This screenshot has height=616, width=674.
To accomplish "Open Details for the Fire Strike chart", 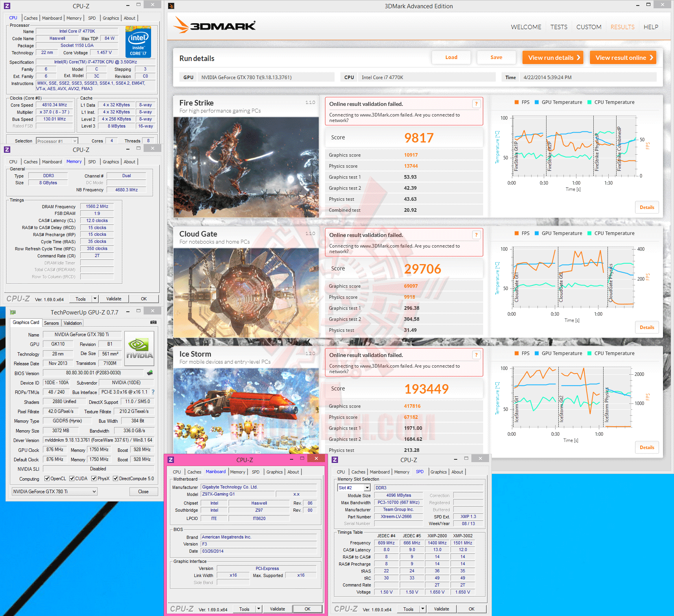I will (x=647, y=207).
